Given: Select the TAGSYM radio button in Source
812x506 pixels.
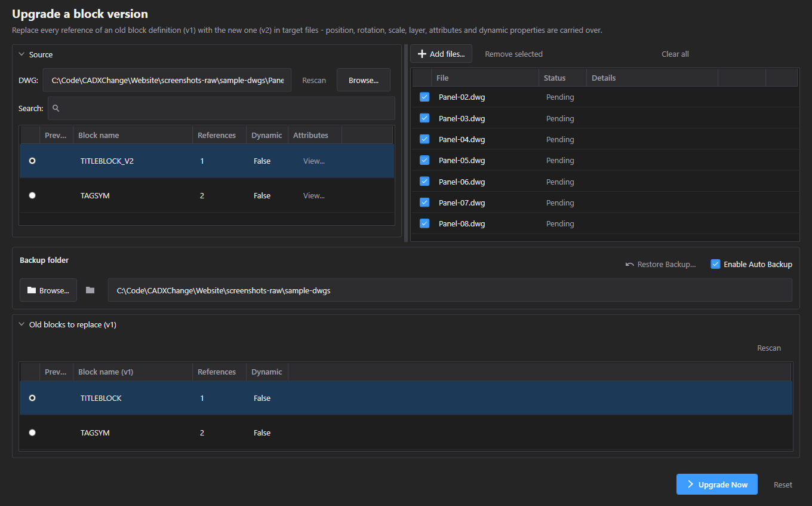Looking at the screenshot, I should pos(32,195).
